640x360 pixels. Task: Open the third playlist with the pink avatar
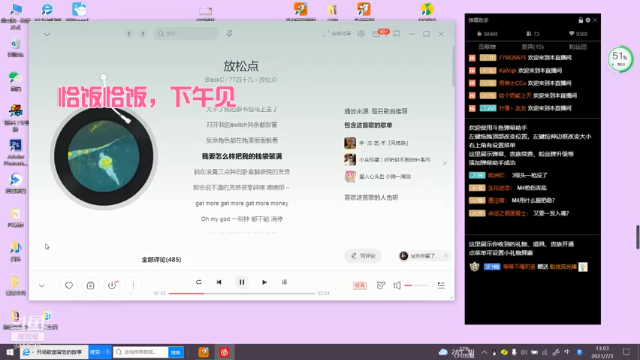(x=378, y=176)
